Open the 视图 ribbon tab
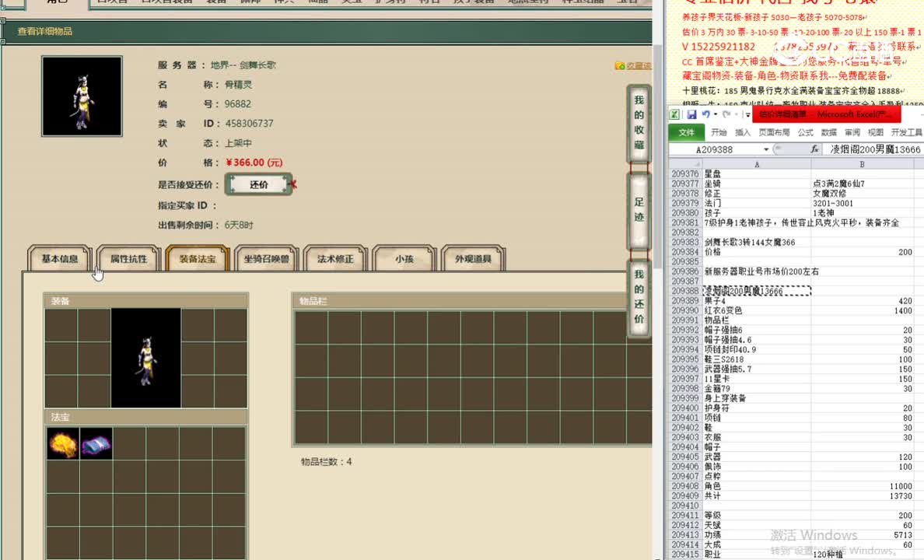The height and width of the screenshot is (560, 924). coord(876,132)
